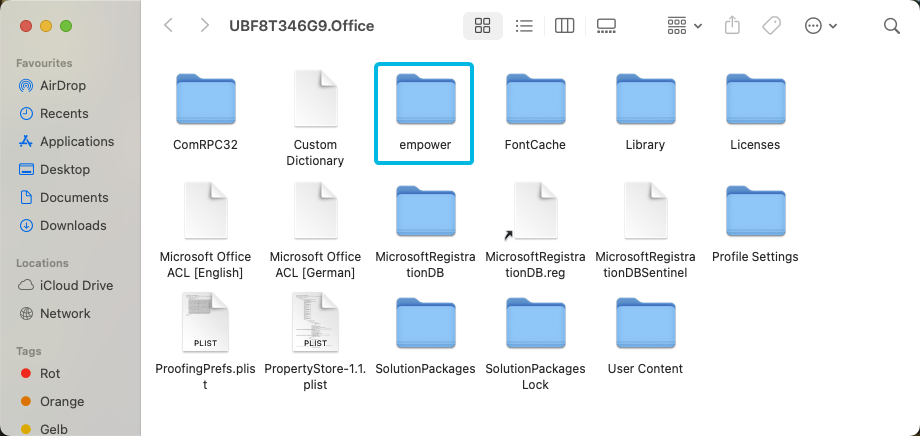
Task: Go forward in folder history
Action: click(x=204, y=26)
